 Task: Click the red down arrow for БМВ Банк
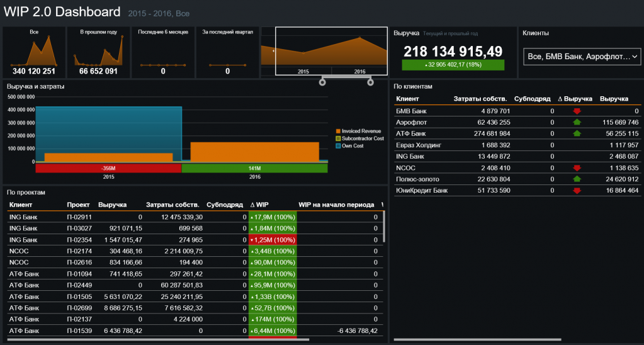[577, 111]
